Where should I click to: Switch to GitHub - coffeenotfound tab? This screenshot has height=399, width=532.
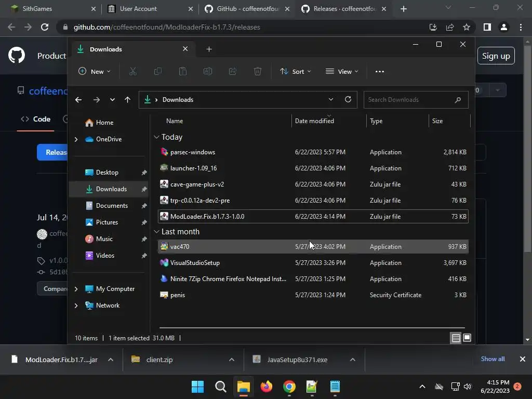[x=248, y=9]
